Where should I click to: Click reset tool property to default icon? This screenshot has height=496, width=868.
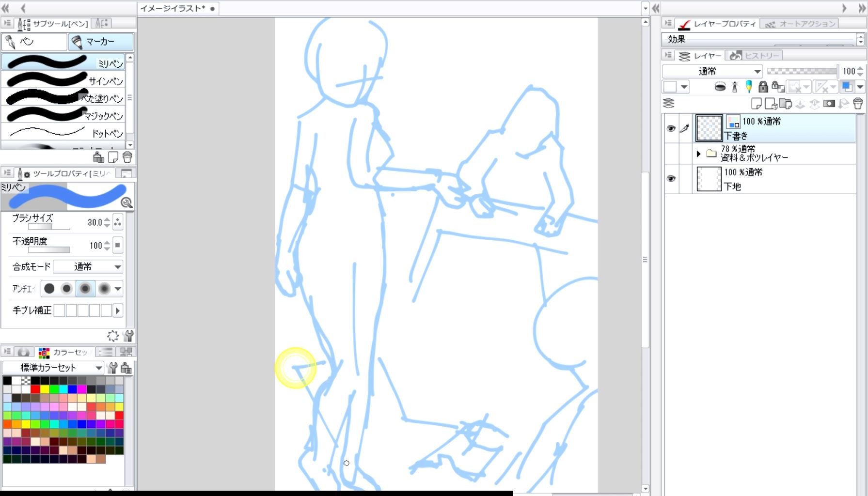coord(113,336)
